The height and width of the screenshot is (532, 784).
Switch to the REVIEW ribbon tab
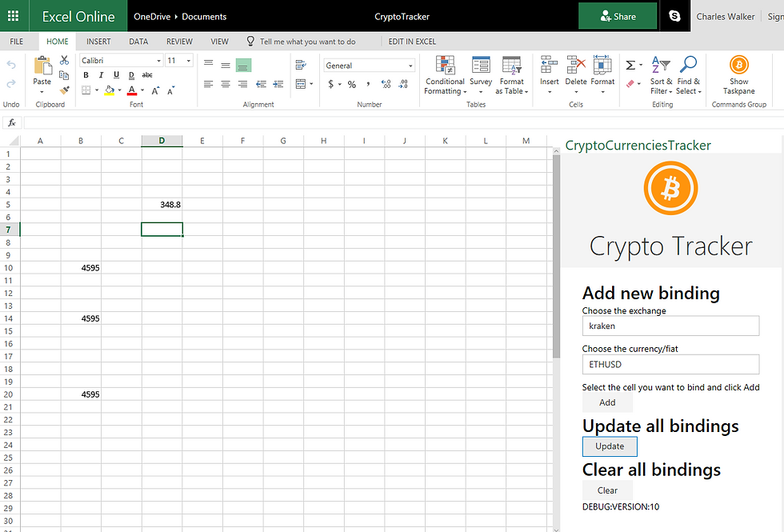(179, 42)
